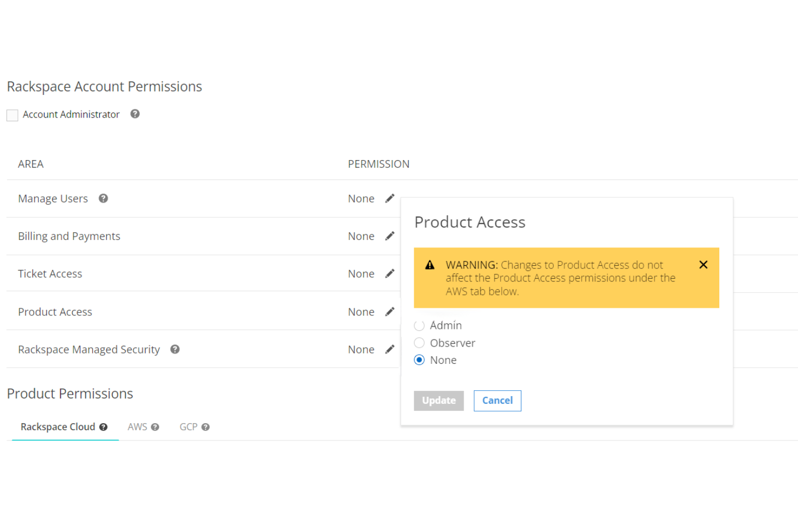This screenshot has height=532, width=798.
Task: Enable the Account Administrator checkbox
Action: tap(12, 115)
